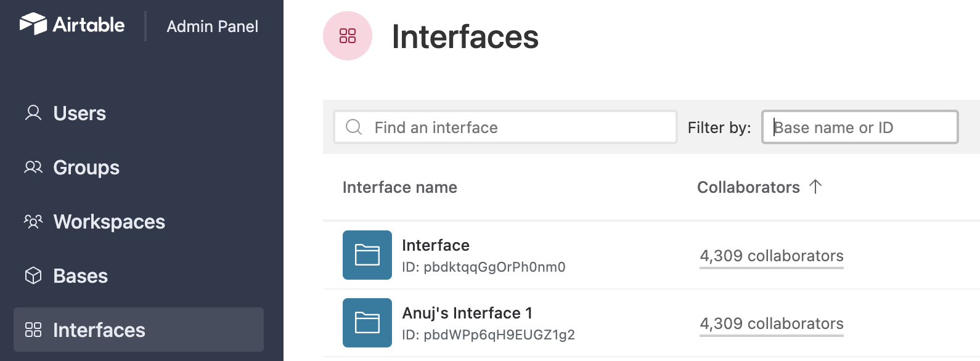Focus the Find an interface search box

point(505,127)
